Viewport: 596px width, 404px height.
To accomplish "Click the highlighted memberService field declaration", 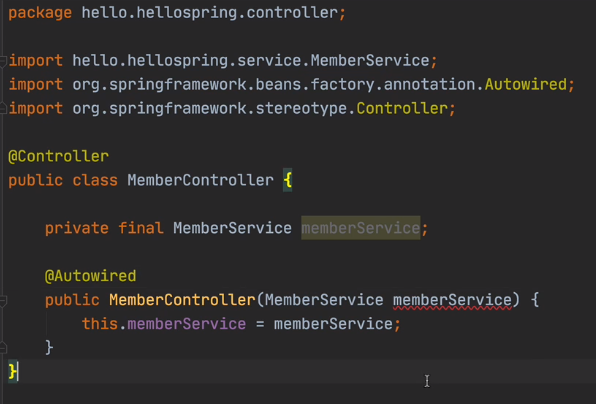I will pos(361,228).
